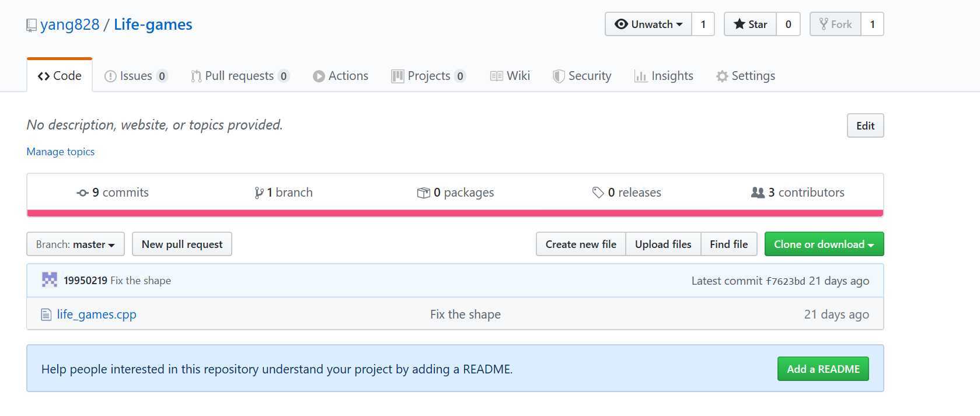Open latest commit hash f7623bd
Viewport: 980px width, 416px height.
pyautogui.click(x=786, y=281)
